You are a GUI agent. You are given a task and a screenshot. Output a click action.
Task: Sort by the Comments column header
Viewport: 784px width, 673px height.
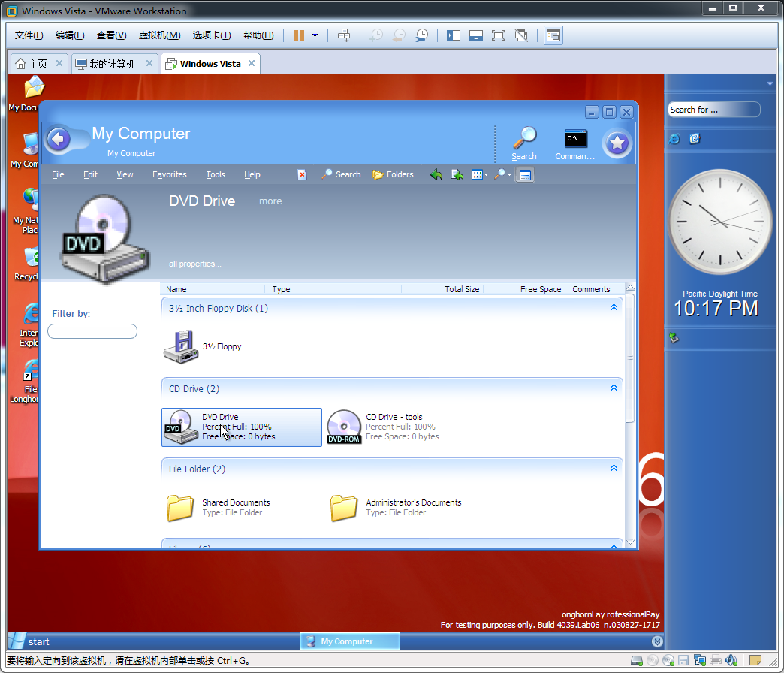pyautogui.click(x=595, y=289)
